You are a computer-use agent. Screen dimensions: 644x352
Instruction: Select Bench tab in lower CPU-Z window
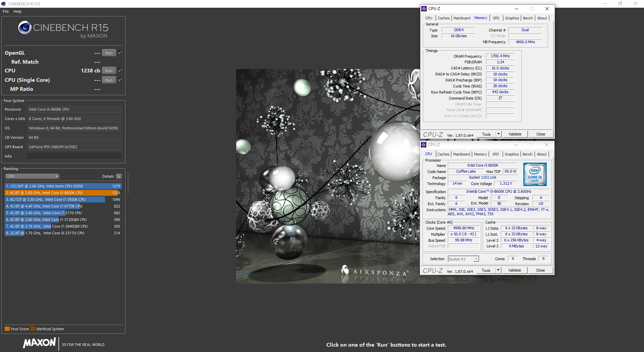tap(527, 154)
